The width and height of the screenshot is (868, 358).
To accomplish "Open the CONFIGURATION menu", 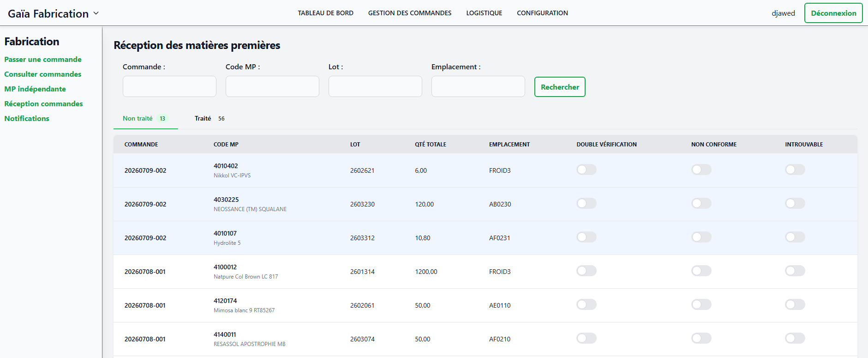I will click(542, 13).
